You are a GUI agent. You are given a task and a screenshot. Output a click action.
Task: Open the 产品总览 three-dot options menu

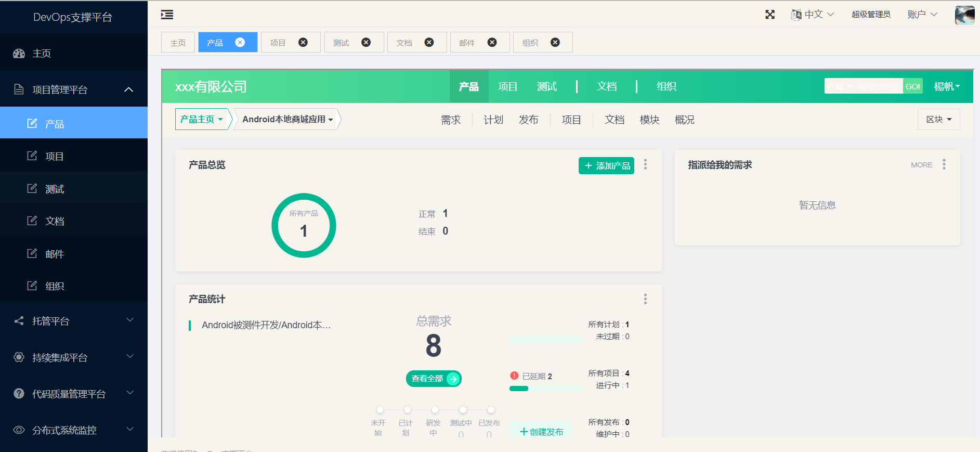[645, 164]
